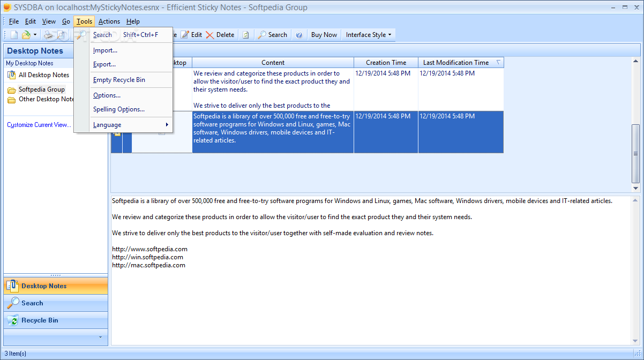Click the Search magnifier navigation icon
644x360 pixels.
coord(13,303)
